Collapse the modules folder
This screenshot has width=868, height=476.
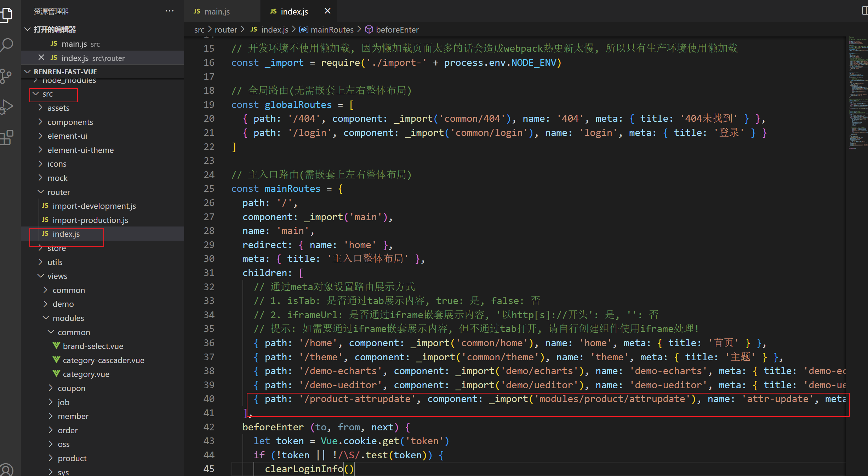coord(68,318)
